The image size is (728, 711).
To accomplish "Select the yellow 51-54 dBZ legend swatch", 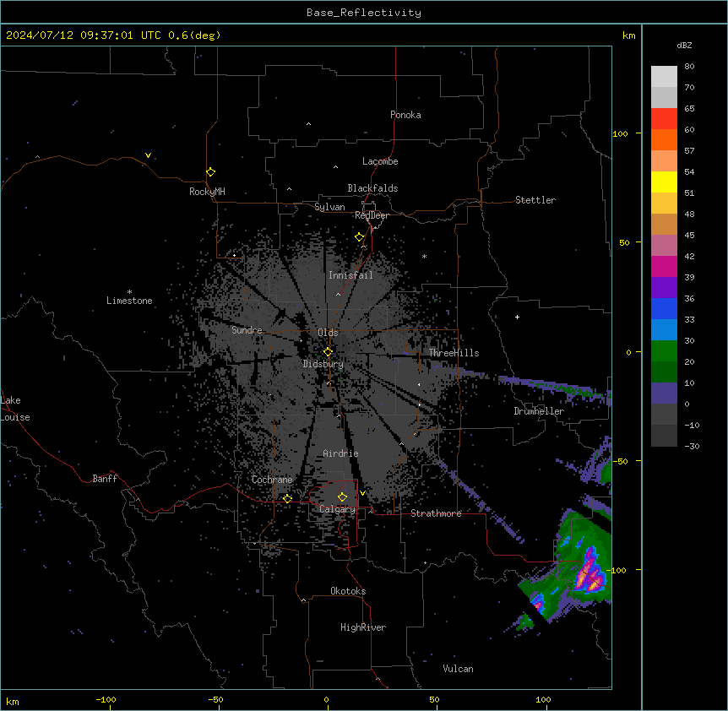I will [664, 182].
